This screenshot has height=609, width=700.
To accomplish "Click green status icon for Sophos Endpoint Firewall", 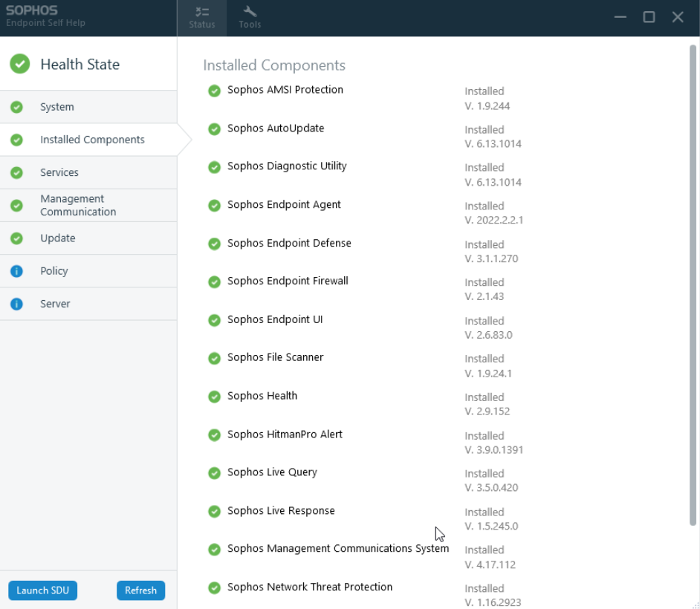I will pos(214,282).
